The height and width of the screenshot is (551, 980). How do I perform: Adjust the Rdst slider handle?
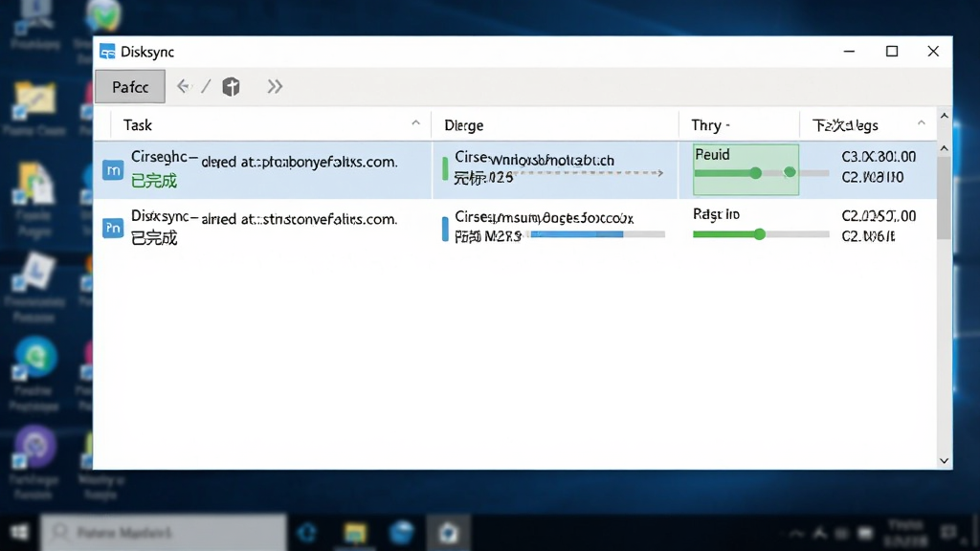pyautogui.click(x=759, y=234)
